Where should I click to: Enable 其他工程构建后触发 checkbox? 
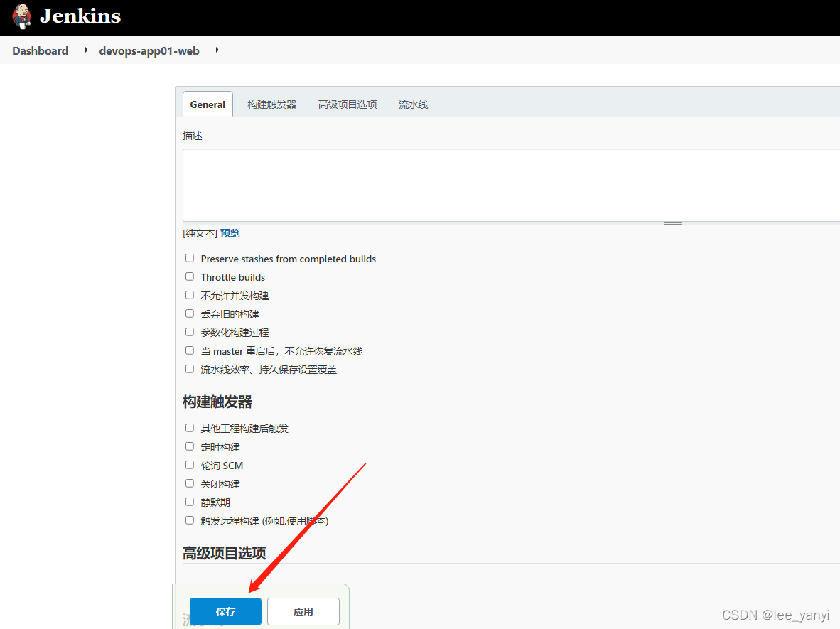click(190, 428)
